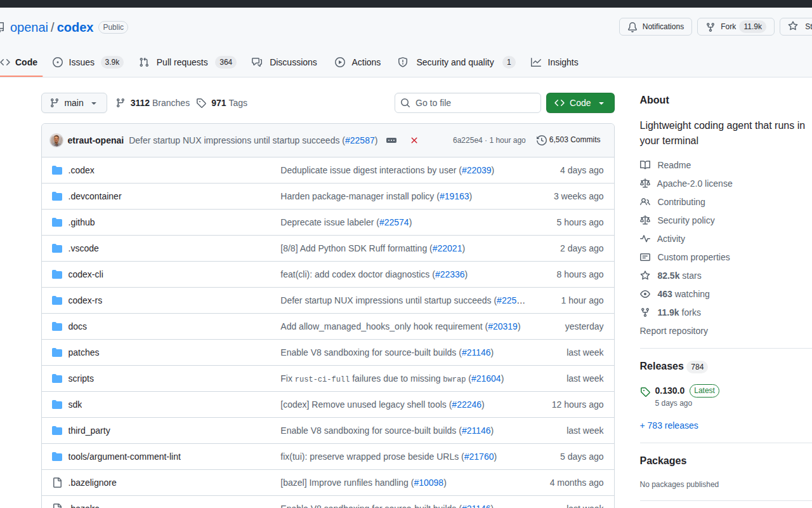Go to Pull requests tab
Viewport: 812px width, 508px height.
tap(188, 62)
